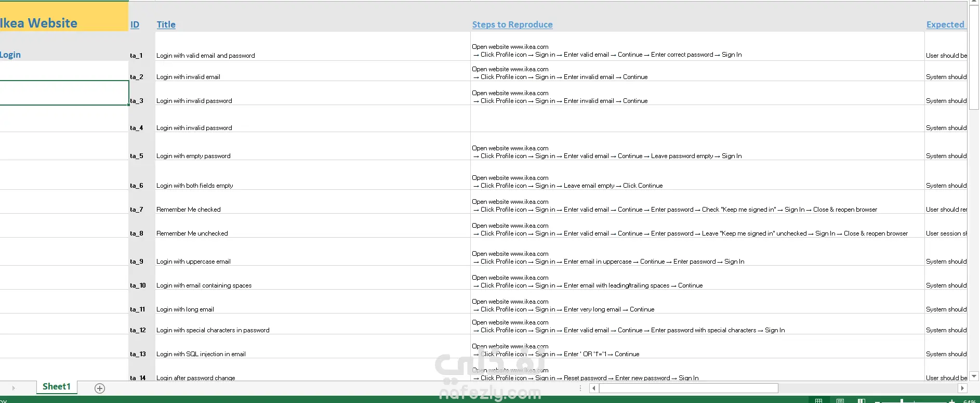Select 'Login with both fields empty' cell
The image size is (980, 403).
[312, 175]
